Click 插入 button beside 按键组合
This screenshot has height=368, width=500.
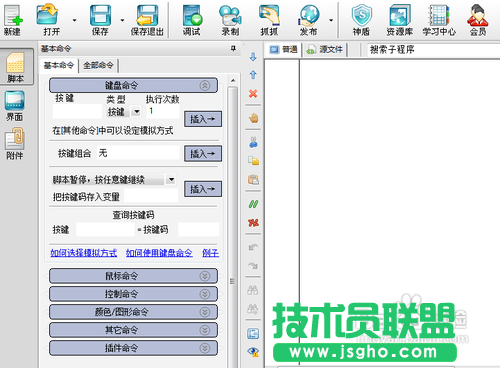[x=203, y=154]
